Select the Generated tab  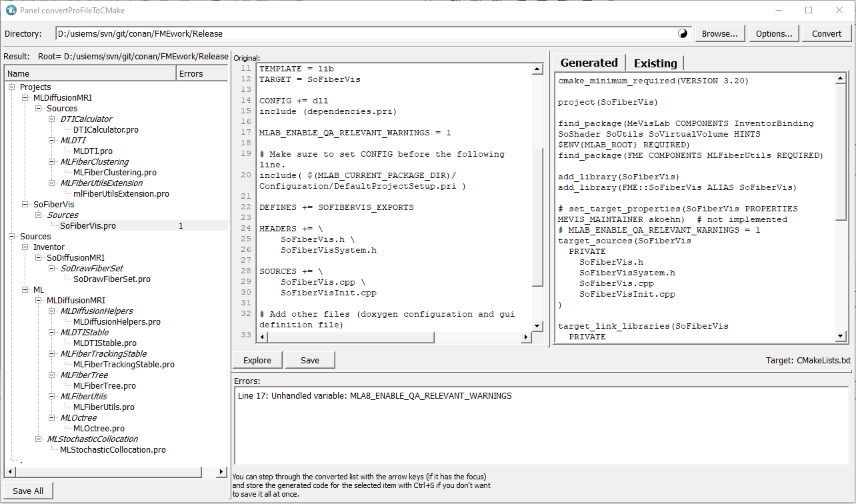[x=589, y=63]
